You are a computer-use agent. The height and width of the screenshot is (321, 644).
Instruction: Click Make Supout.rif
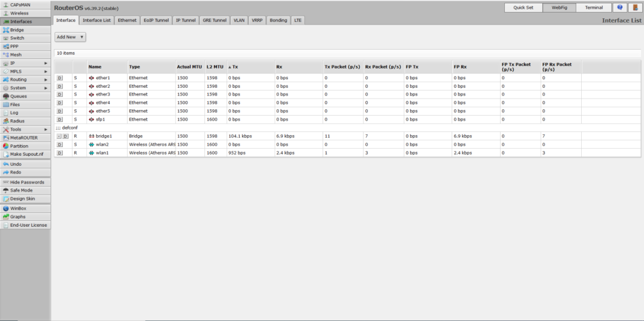(x=25, y=155)
